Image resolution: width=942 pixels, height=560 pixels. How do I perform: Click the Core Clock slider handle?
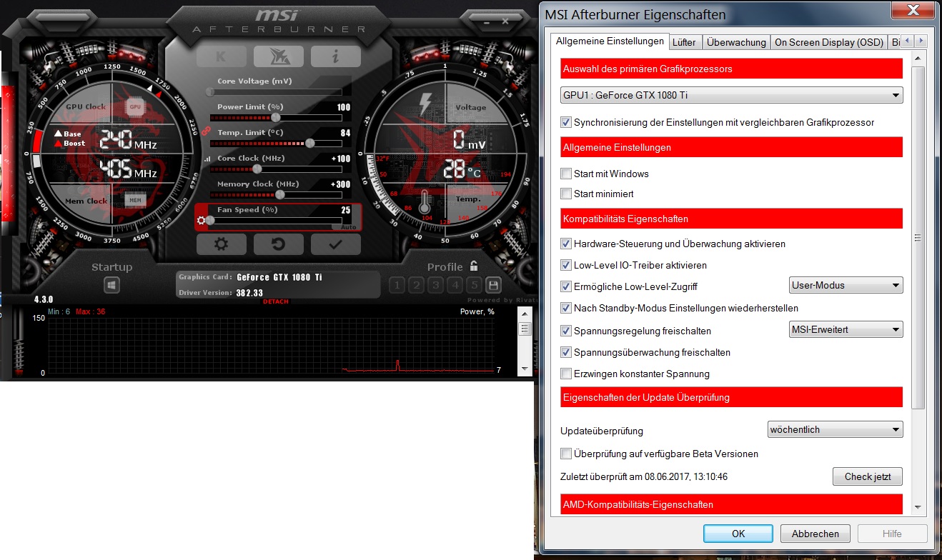click(x=257, y=169)
